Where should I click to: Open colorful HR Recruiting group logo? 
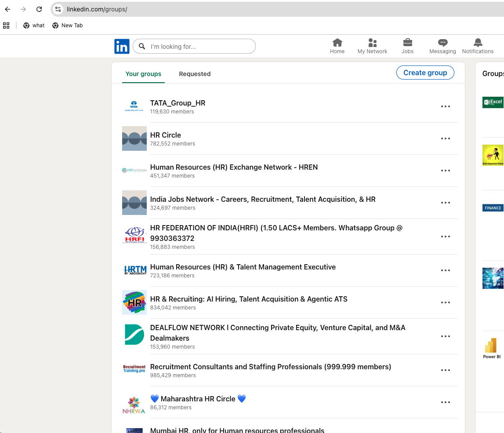(134, 302)
